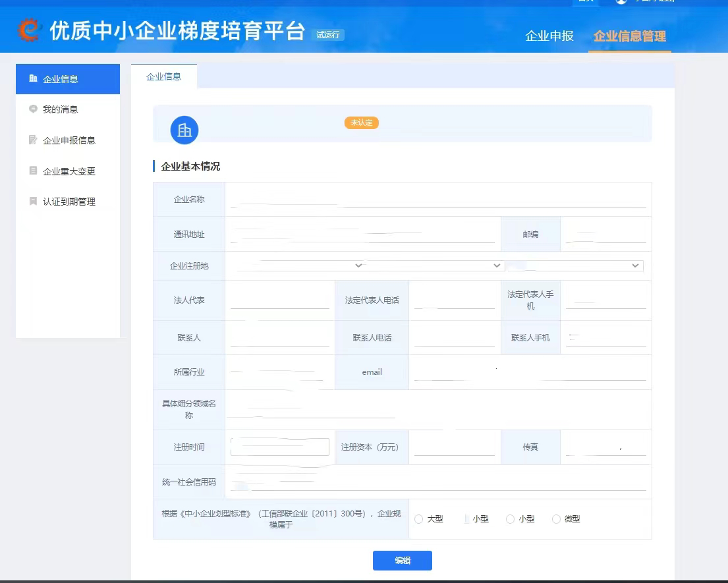
Task: Select the 企业信息 tab above the form
Action: click(164, 76)
